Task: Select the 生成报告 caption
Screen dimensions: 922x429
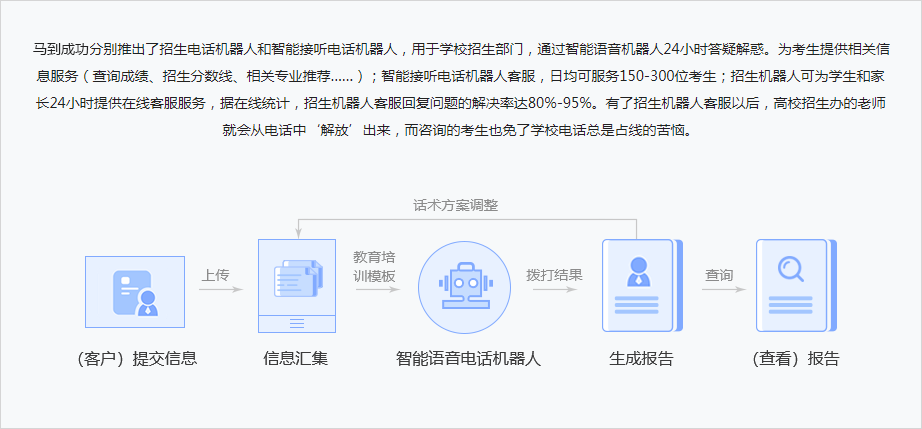Action: (x=641, y=358)
